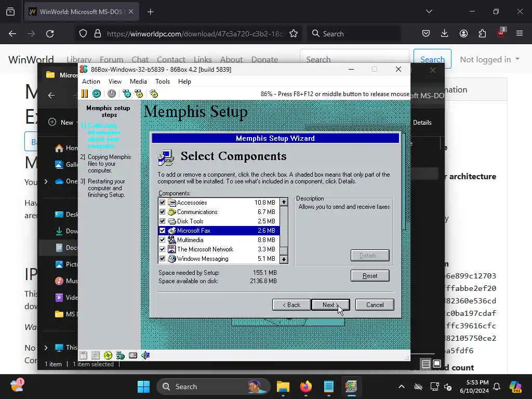The image size is (532, 399).
Task: Pause emulation in 86Box toolbar
Action: pos(85,94)
